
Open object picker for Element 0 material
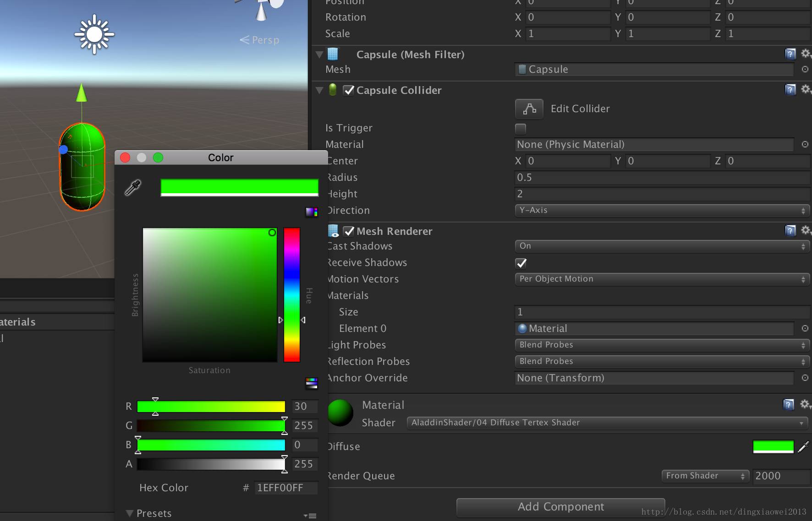[805, 328]
